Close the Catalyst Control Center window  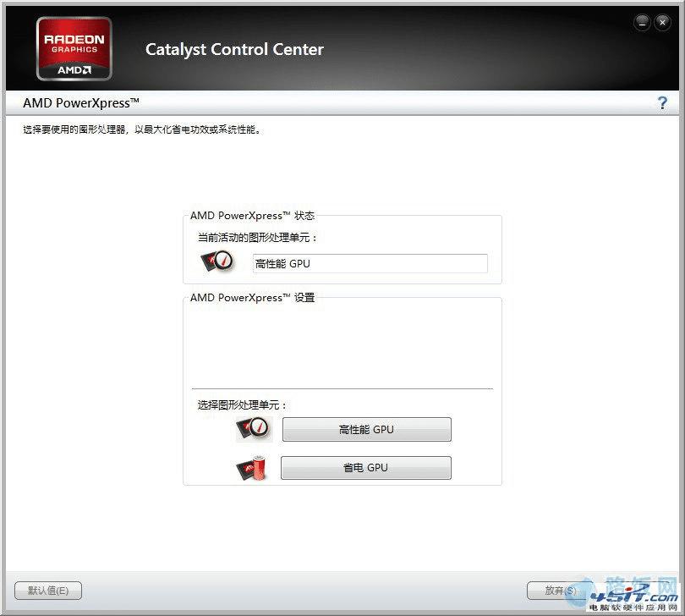[x=662, y=22]
